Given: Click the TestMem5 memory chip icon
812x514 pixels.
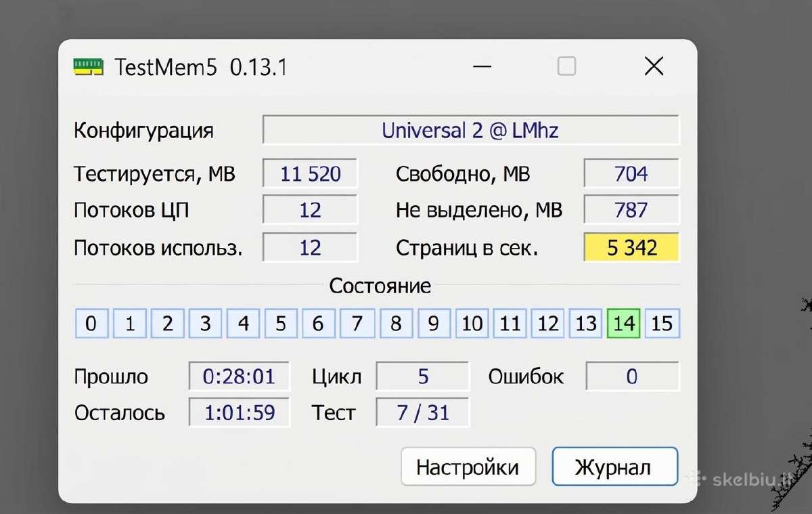Looking at the screenshot, I should [x=88, y=66].
